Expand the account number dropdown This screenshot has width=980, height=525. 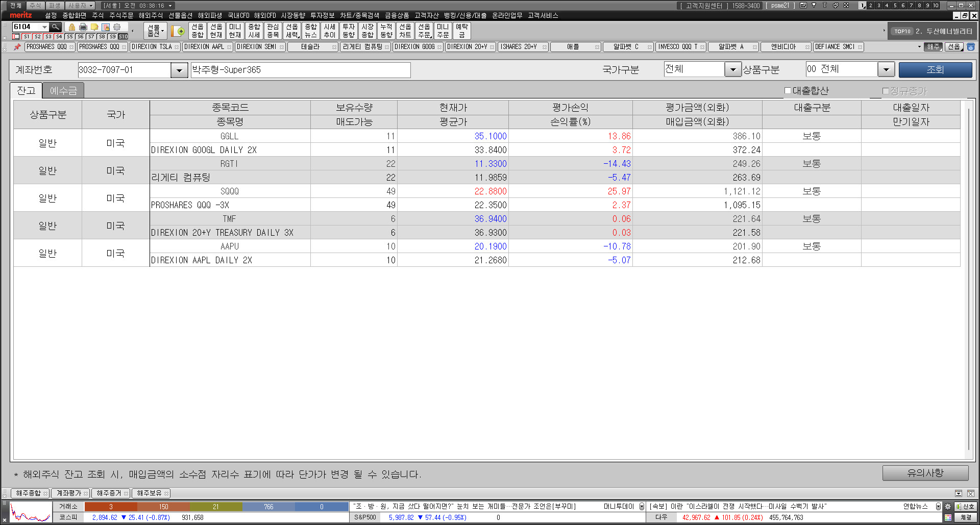pyautogui.click(x=179, y=70)
